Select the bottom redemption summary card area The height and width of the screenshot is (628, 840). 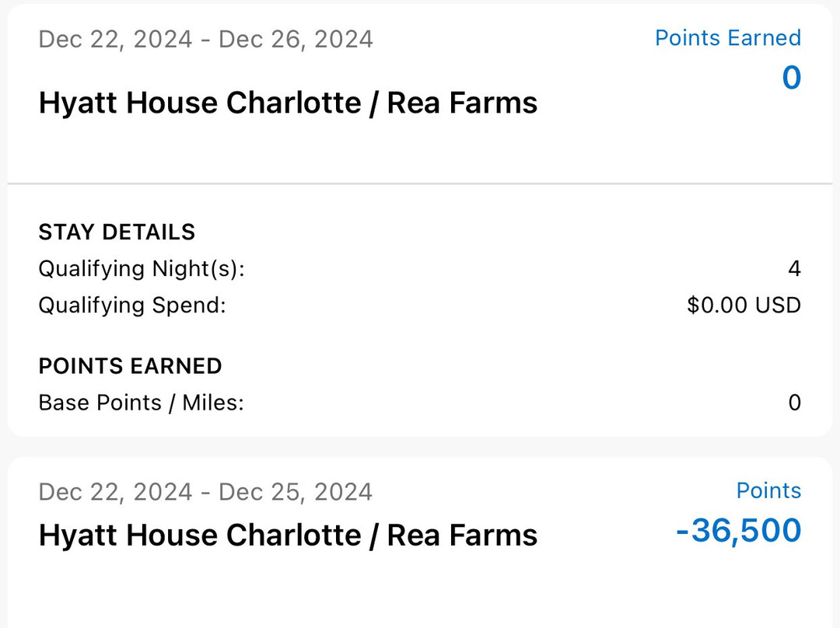pos(420,536)
